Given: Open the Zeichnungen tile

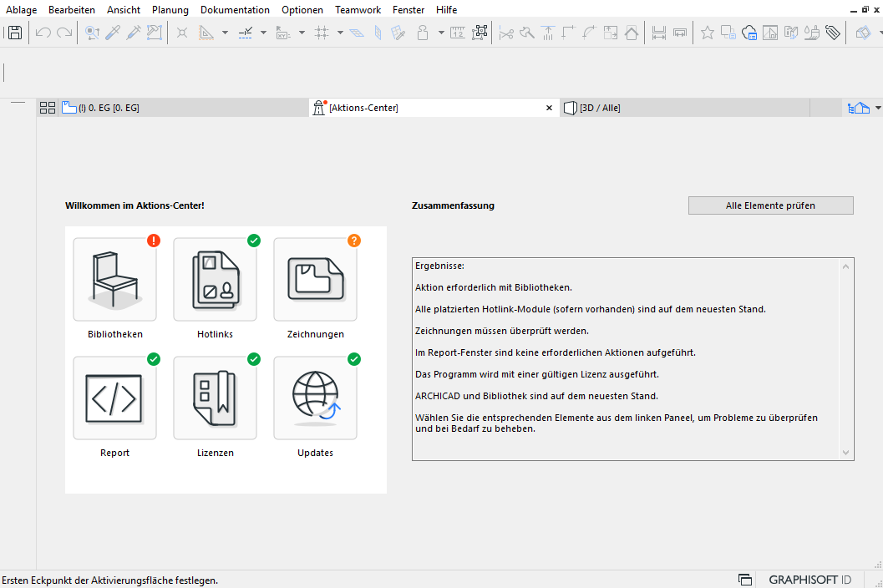Looking at the screenshot, I should click(316, 279).
